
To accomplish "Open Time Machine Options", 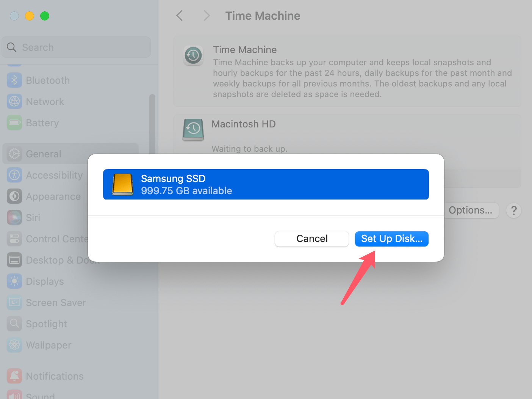I will [471, 210].
